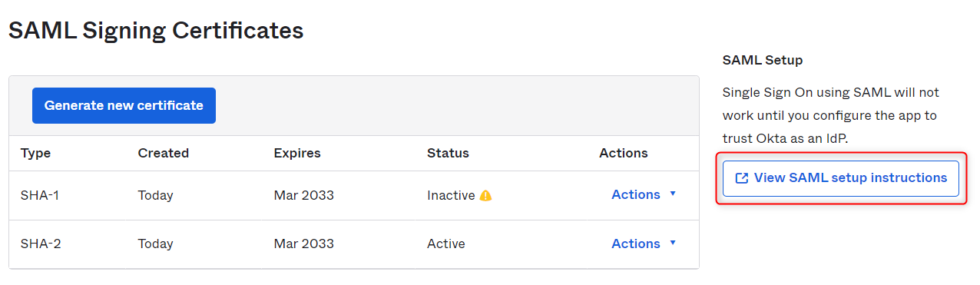Click the warning icon beside Inactive status
This screenshot has height=285, width=980.
pos(485,196)
